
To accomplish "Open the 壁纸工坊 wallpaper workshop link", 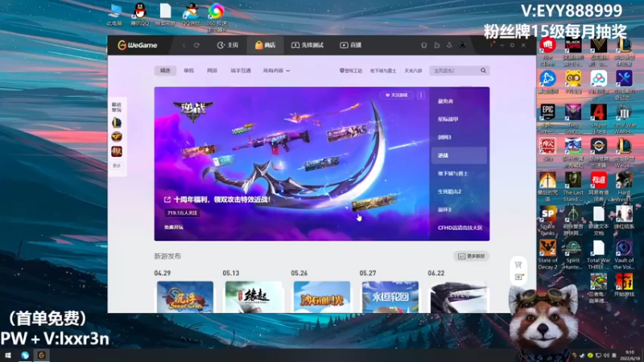I will click(351, 71).
